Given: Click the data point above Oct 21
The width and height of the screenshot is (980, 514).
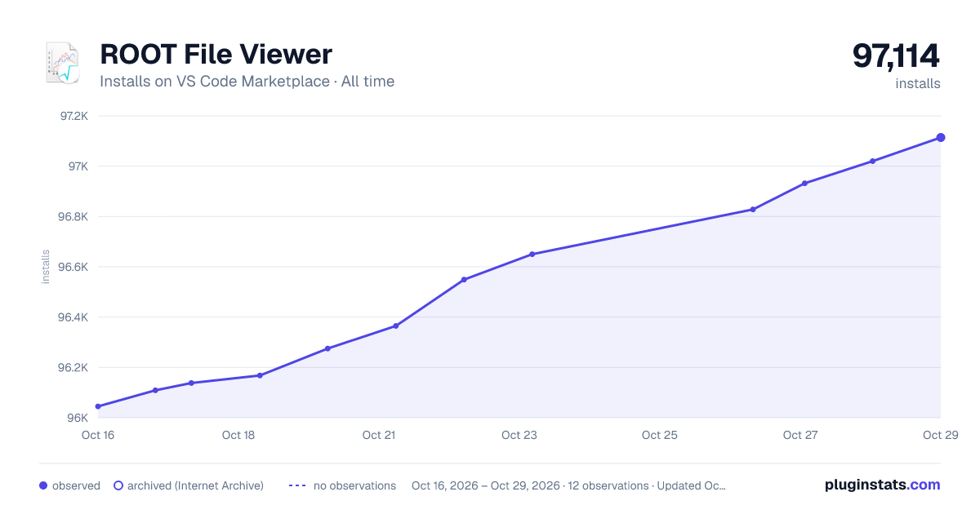Looking at the screenshot, I should 396,326.
